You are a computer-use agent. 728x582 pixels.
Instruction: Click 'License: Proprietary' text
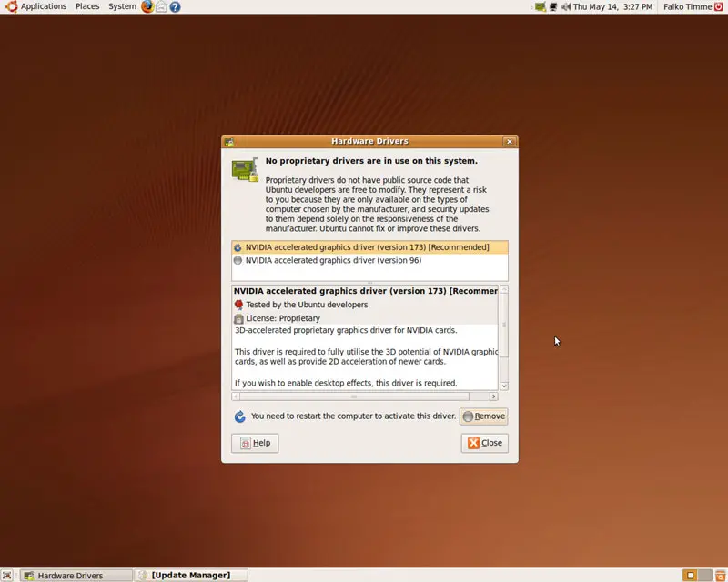[283, 318]
